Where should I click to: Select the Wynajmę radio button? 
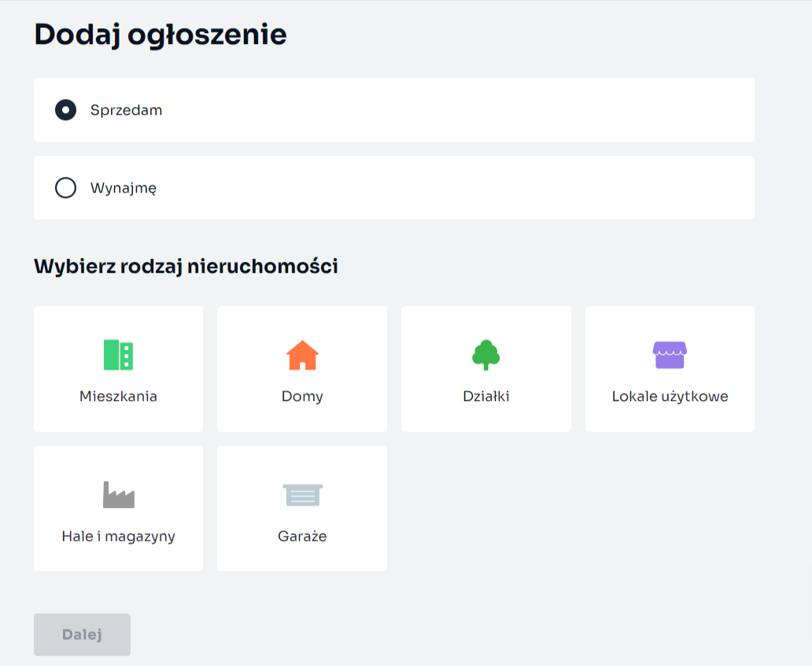tap(65, 187)
